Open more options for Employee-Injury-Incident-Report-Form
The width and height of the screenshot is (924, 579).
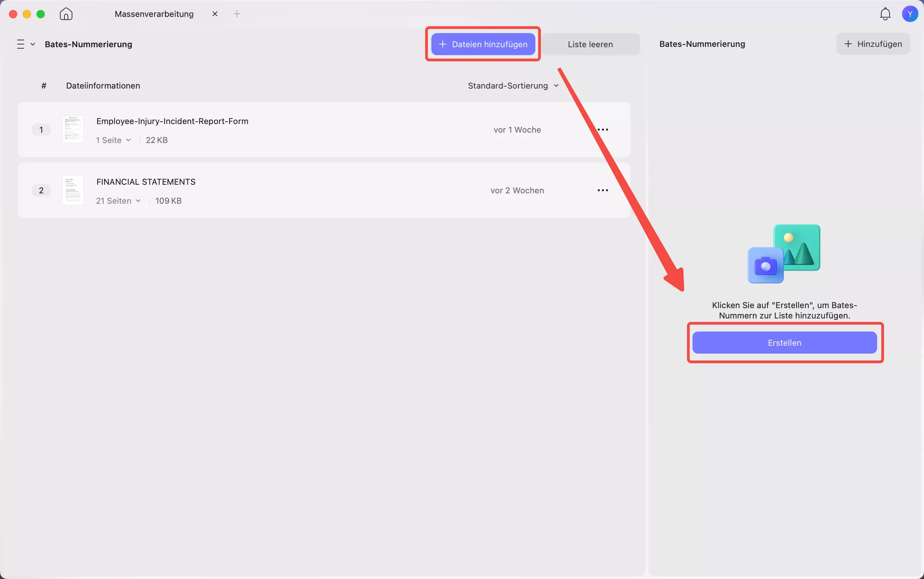coord(603,130)
